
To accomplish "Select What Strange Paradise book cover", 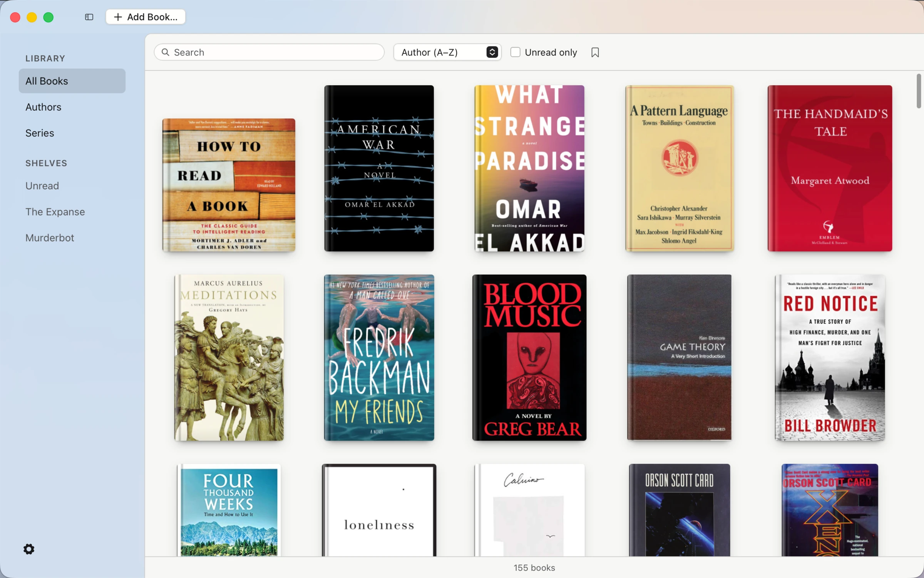I will [529, 168].
